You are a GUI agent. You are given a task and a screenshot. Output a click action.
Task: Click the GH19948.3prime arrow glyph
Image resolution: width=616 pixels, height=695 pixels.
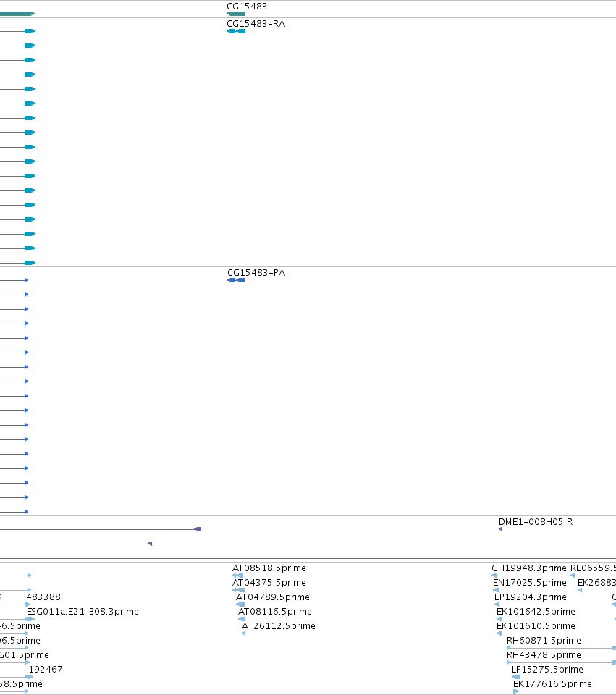click(x=494, y=576)
